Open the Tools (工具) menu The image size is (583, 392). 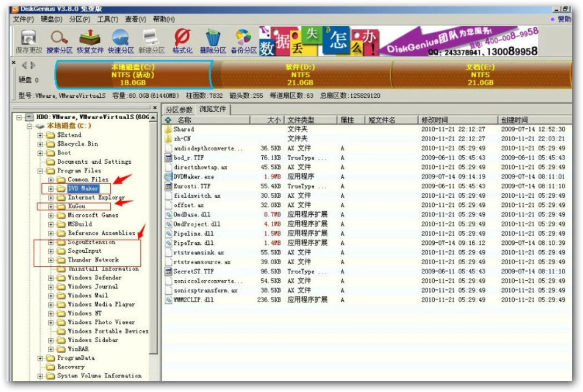(107, 19)
